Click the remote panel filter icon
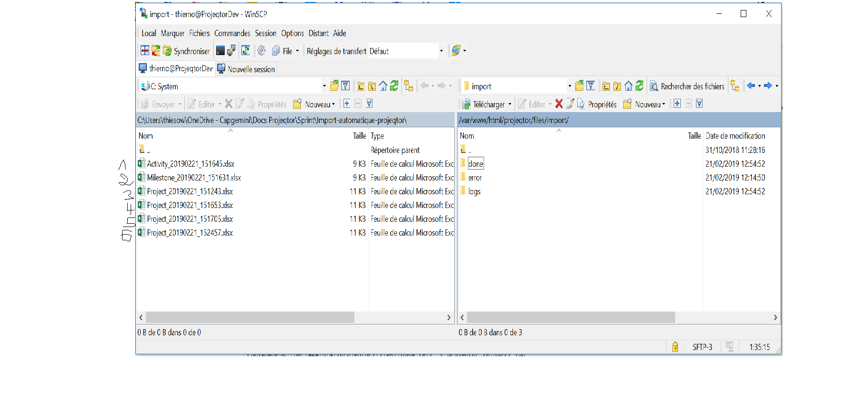The width and height of the screenshot is (868, 417). click(x=591, y=86)
